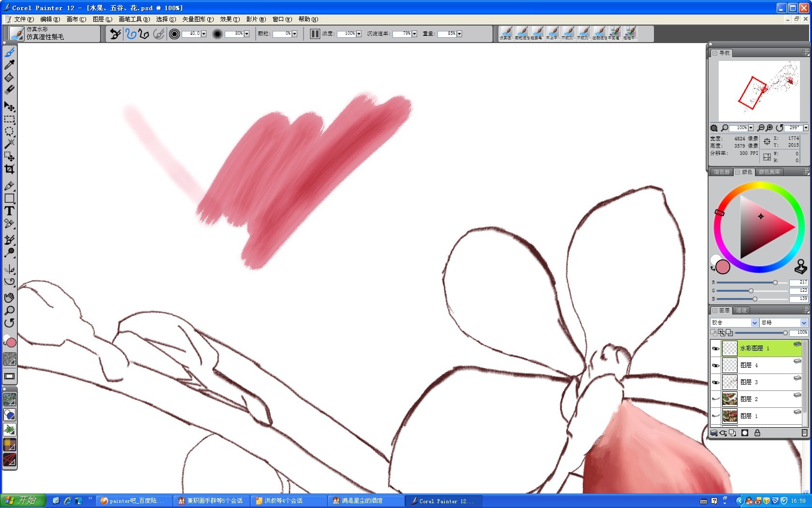812x508 pixels.
Task: Choose the Lasso tool
Action: (x=10, y=132)
